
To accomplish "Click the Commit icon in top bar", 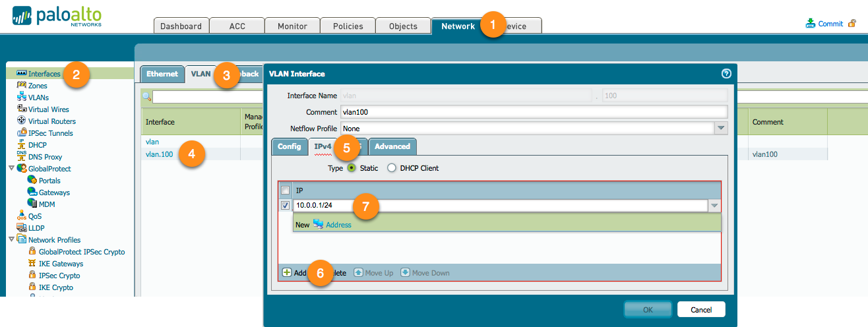I will pos(811,23).
